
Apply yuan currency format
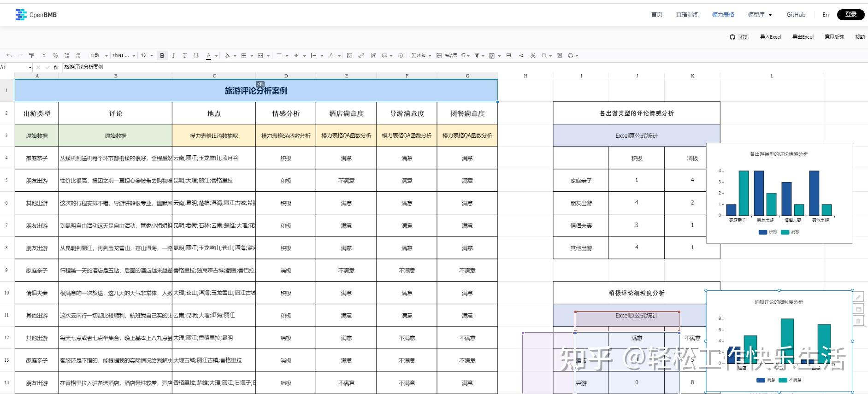tap(44, 55)
